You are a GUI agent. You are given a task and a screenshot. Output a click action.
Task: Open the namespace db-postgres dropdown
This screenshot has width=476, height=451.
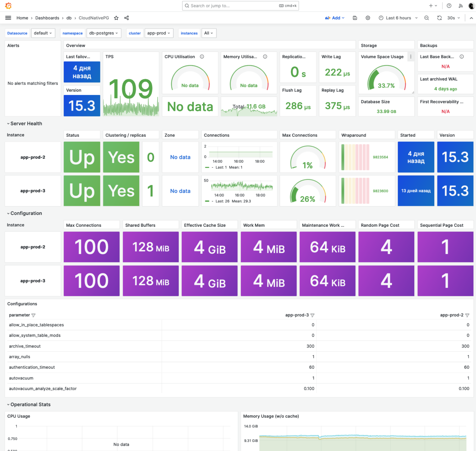tap(103, 33)
